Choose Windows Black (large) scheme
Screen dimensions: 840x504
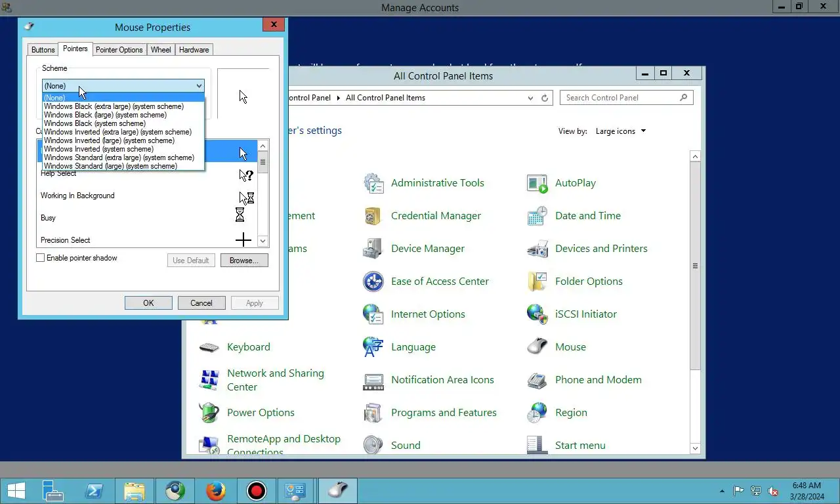123,115
